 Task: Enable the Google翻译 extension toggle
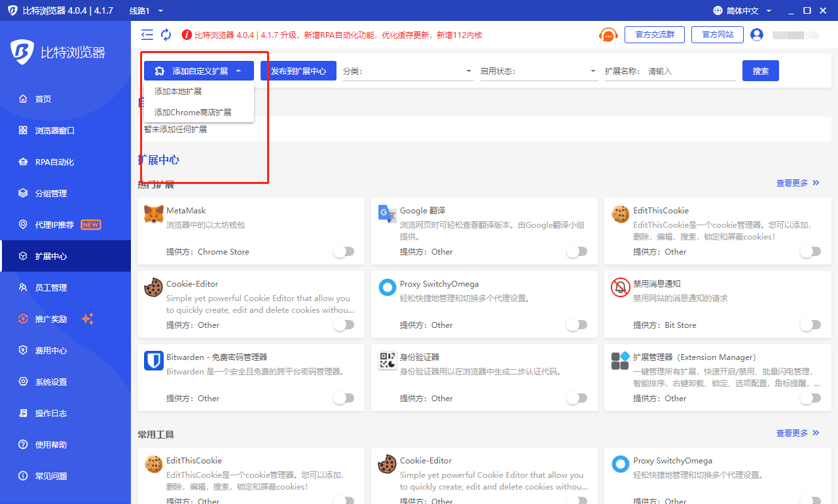(x=577, y=251)
